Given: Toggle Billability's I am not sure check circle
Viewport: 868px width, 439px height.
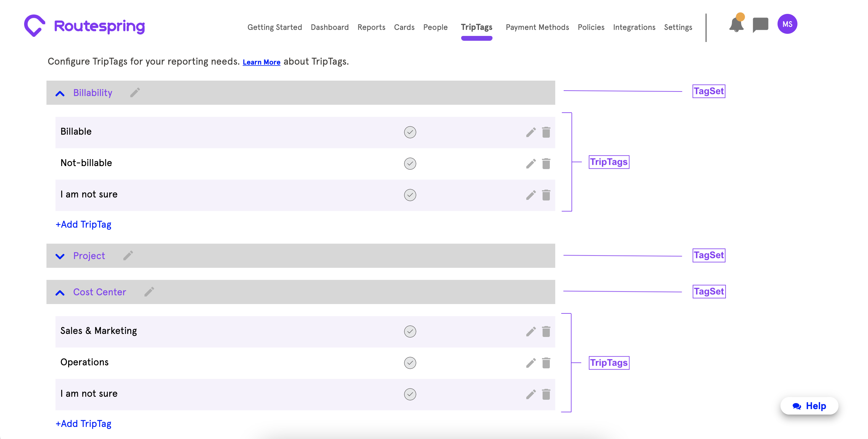Looking at the screenshot, I should click(410, 195).
